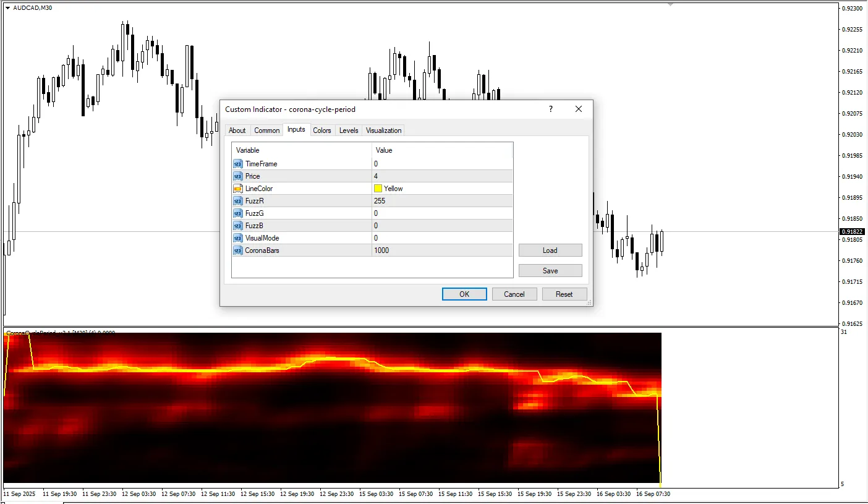Screen dimensions: 868x504
Task: Click the 0.92300 price scale label
Action: [853, 9]
